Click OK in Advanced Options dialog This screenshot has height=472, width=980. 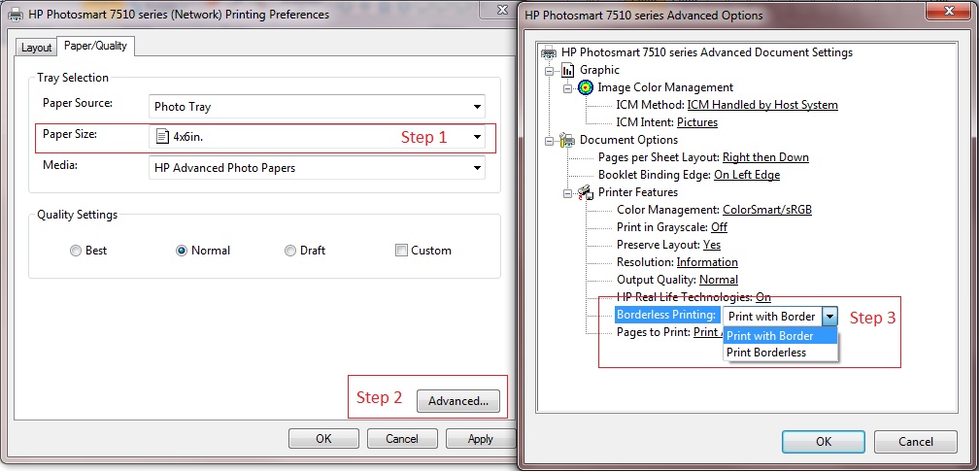tap(824, 441)
